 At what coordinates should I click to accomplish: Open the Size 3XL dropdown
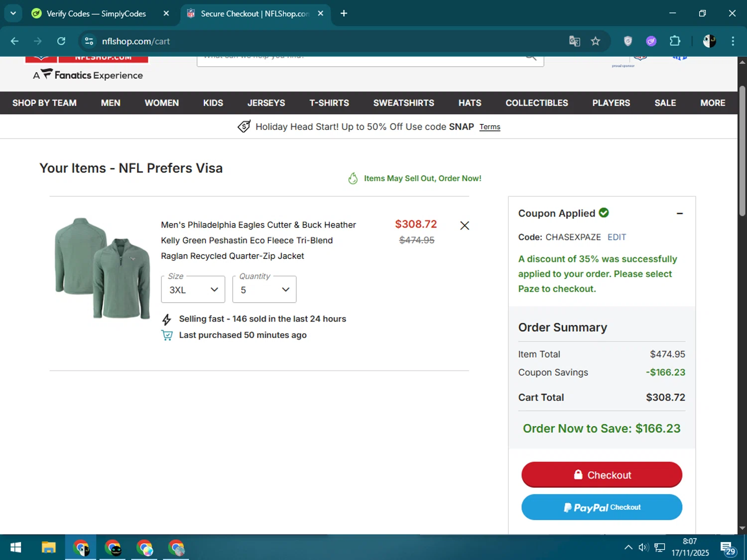pyautogui.click(x=193, y=289)
